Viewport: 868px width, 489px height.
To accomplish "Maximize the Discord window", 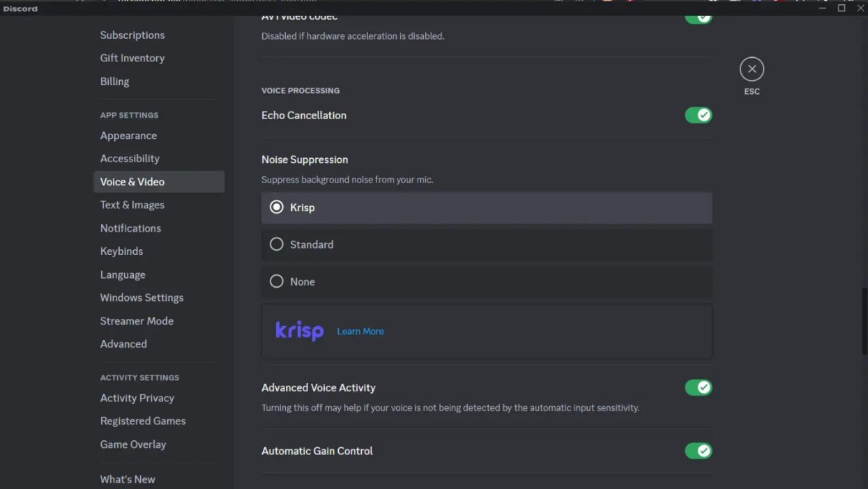I will 842,8.
